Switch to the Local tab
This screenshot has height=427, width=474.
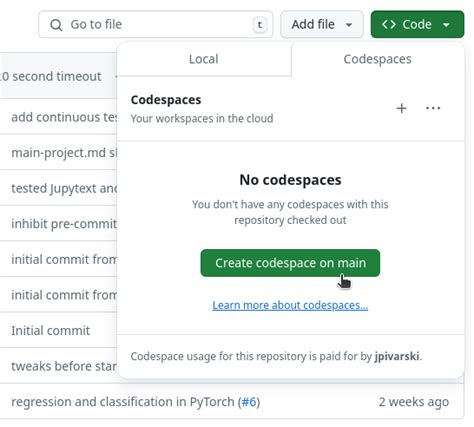click(204, 59)
